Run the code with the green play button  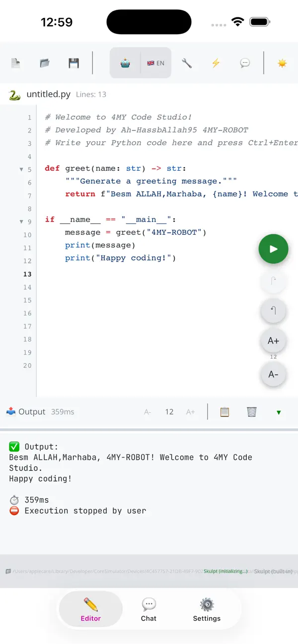pos(273,249)
